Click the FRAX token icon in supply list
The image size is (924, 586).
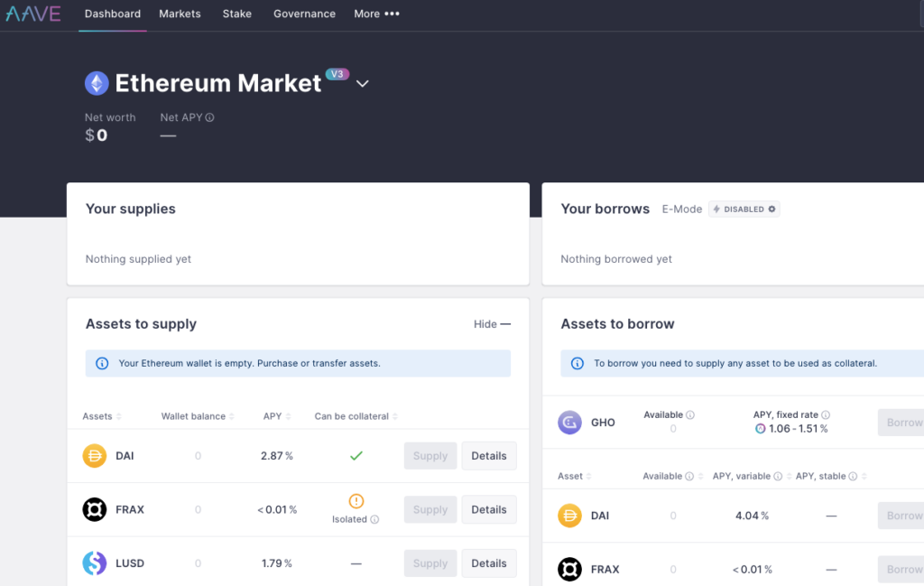click(95, 509)
